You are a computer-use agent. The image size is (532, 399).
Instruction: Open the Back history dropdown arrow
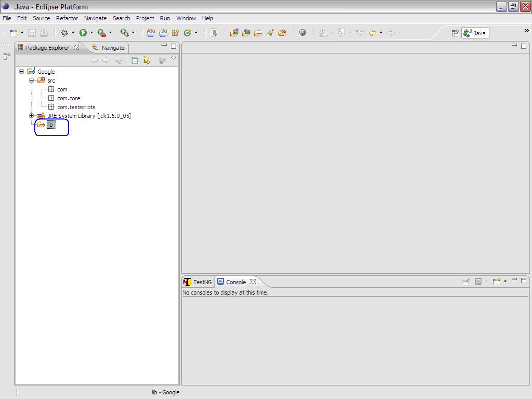pyautogui.click(x=381, y=33)
